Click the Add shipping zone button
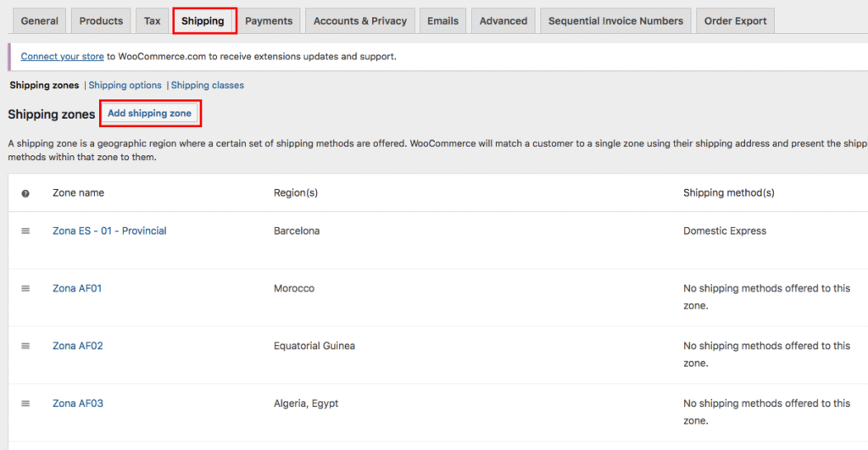Viewport: 868px width, 450px height. pyautogui.click(x=149, y=114)
